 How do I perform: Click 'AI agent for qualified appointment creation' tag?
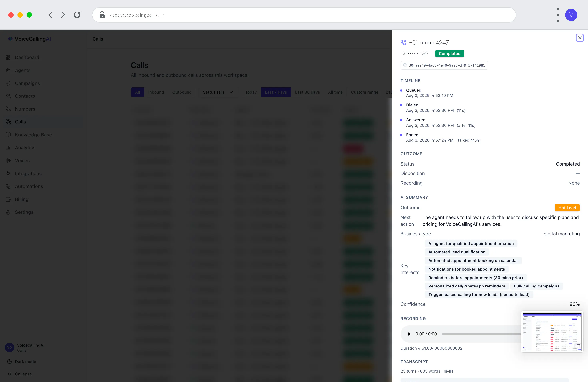tap(471, 244)
